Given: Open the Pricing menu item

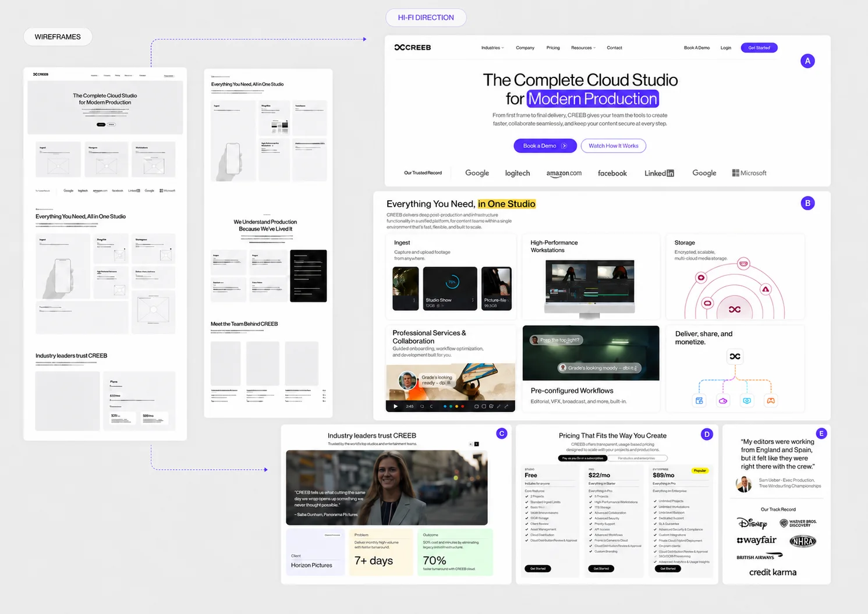Looking at the screenshot, I should [x=553, y=48].
